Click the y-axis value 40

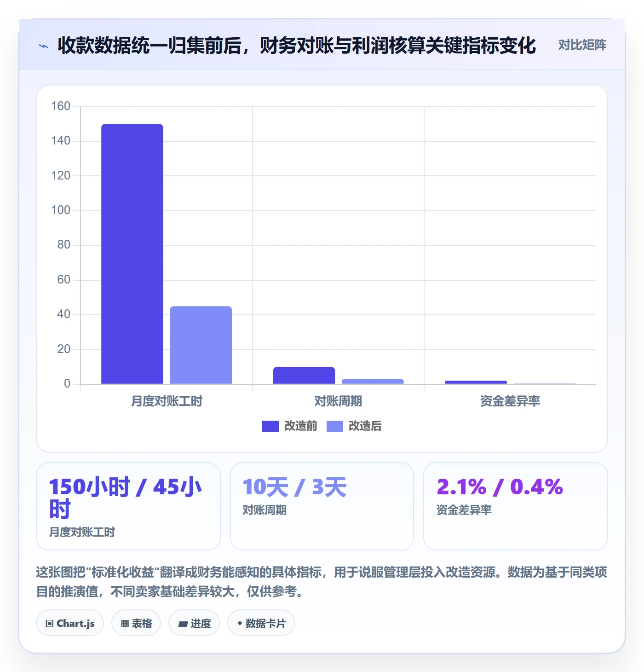(x=64, y=314)
